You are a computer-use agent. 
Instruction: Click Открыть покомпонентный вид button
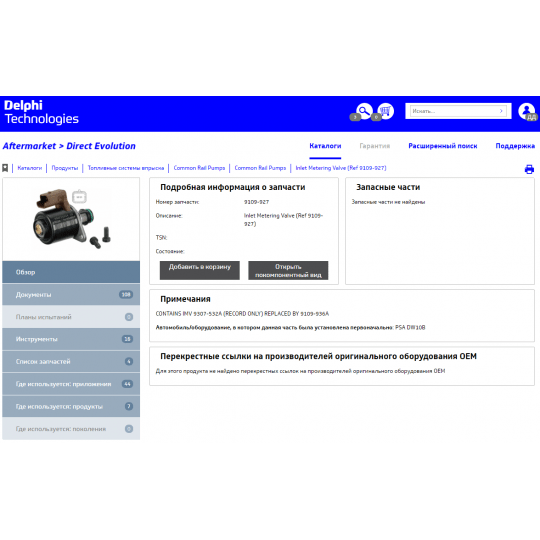(288, 270)
